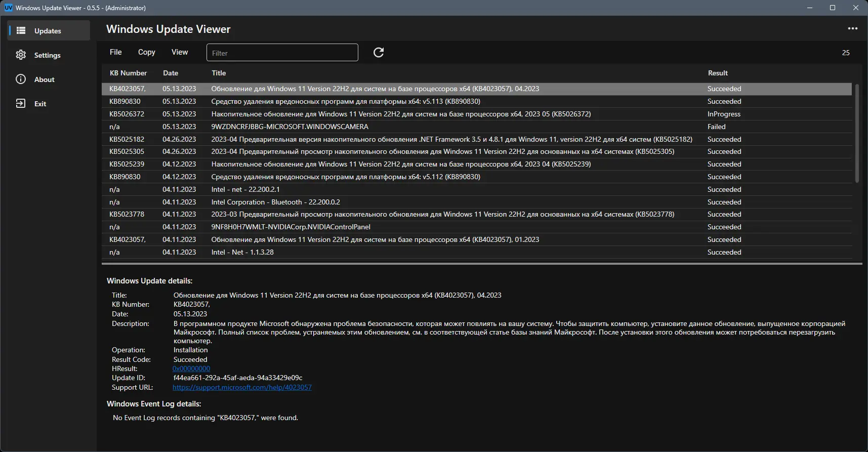Sort list by Date column header

(x=171, y=73)
